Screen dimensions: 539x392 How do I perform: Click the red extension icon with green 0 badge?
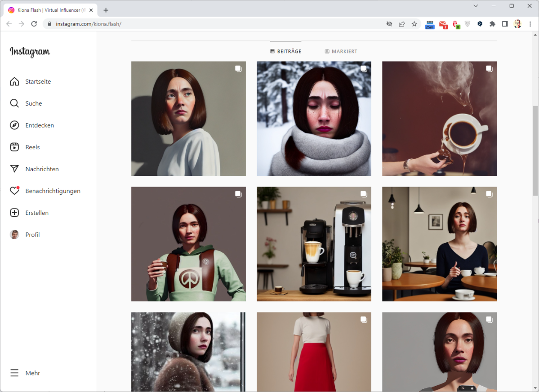coord(456,24)
